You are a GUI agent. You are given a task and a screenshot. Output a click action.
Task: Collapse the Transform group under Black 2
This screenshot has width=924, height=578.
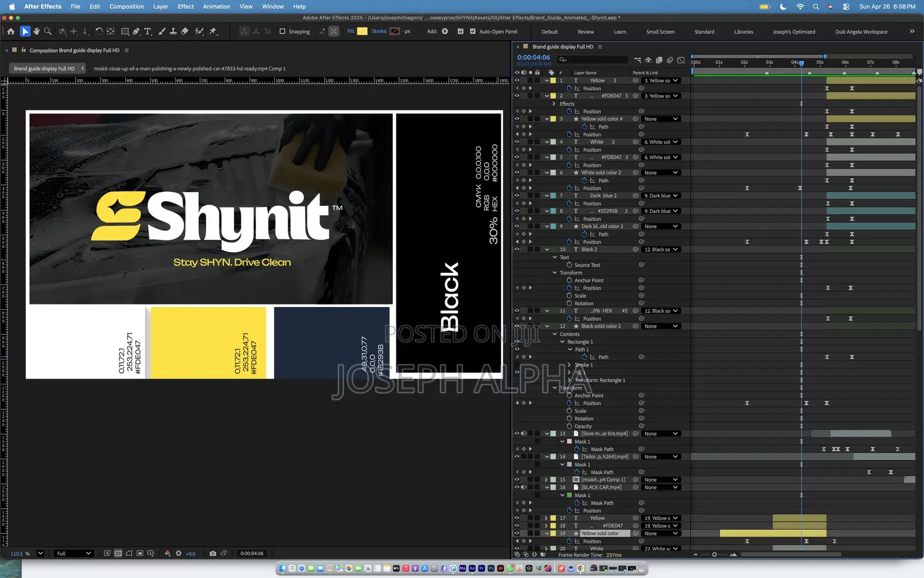tap(555, 273)
